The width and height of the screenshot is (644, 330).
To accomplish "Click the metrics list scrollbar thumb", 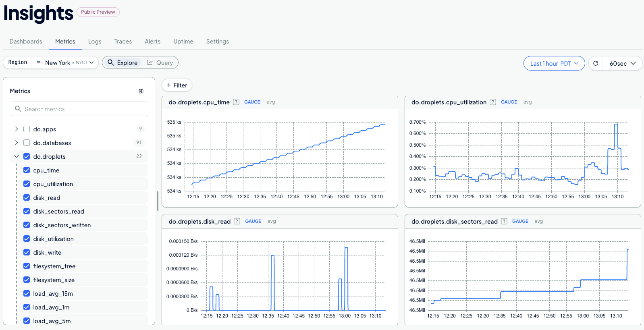I will (x=157, y=201).
